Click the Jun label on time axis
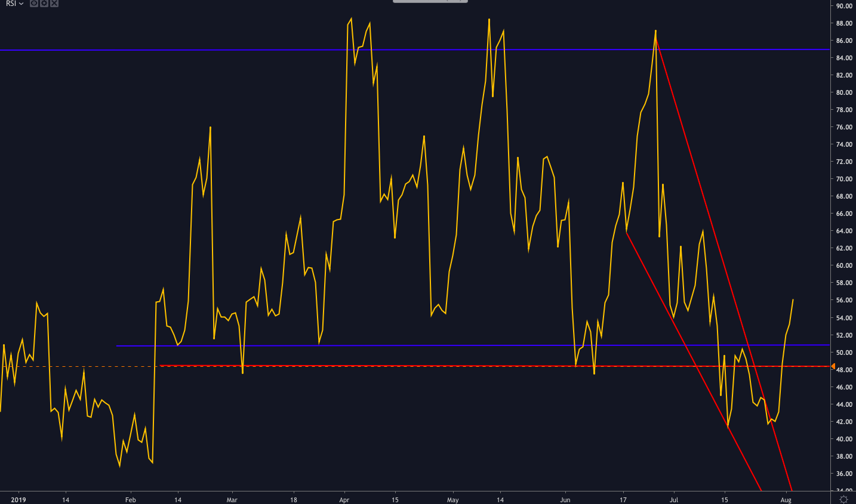The width and height of the screenshot is (856, 504). pyautogui.click(x=565, y=500)
